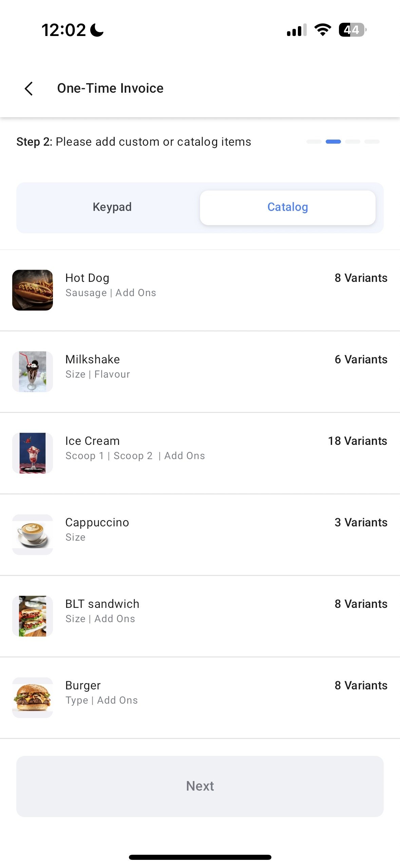Tap the Wi-Fi status icon
Image resolution: width=400 pixels, height=868 pixels.
[323, 30]
